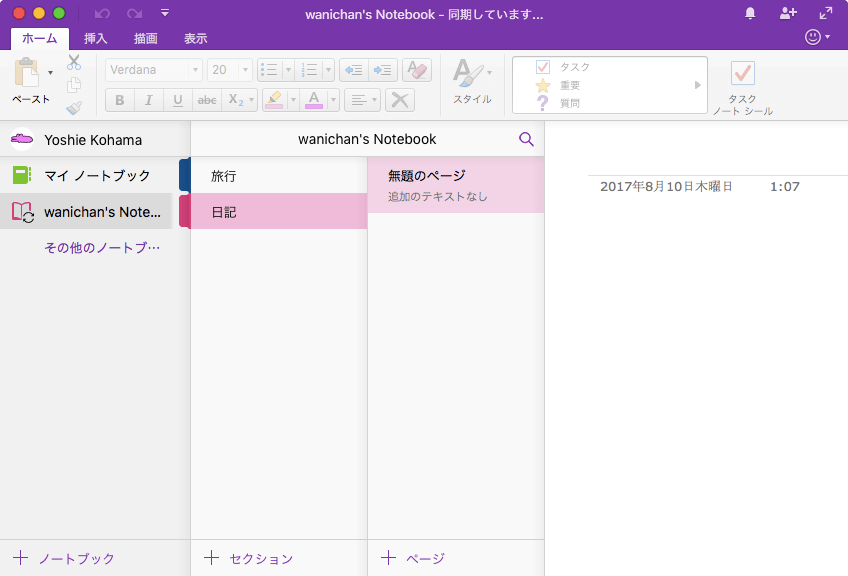Click the date 2017年8月10日木曜日
This screenshot has height=576, width=848.
click(666, 187)
